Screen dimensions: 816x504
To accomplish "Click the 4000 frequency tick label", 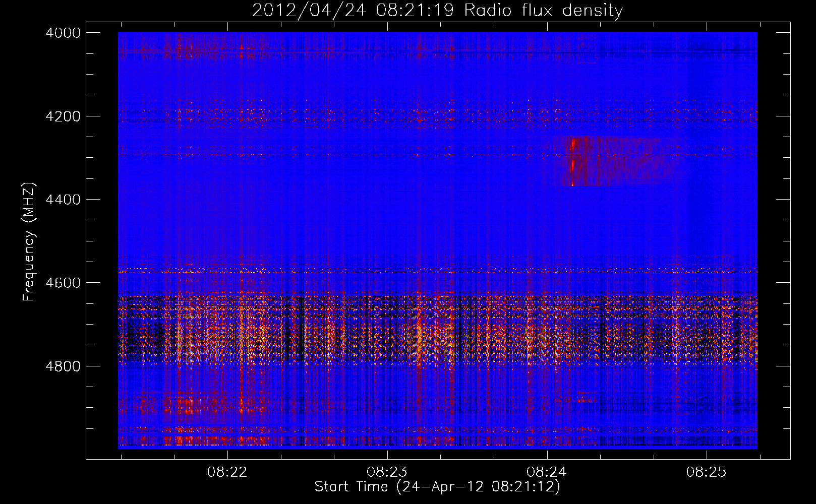I will pyautogui.click(x=63, y=33).
